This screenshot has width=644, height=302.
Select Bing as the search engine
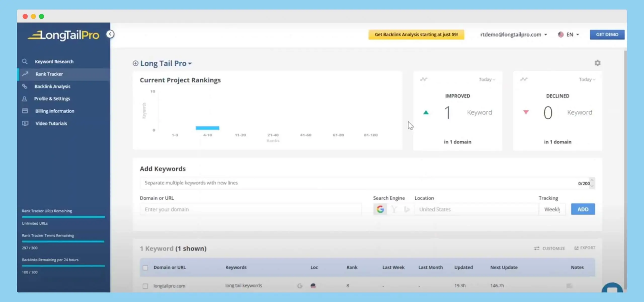click(x=407, y=209)
